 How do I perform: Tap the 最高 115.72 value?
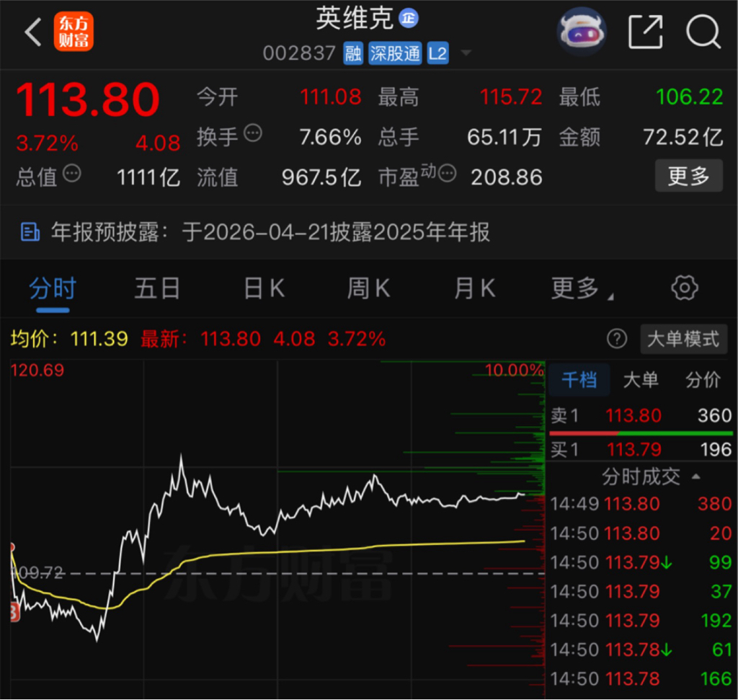click(511, 97)
